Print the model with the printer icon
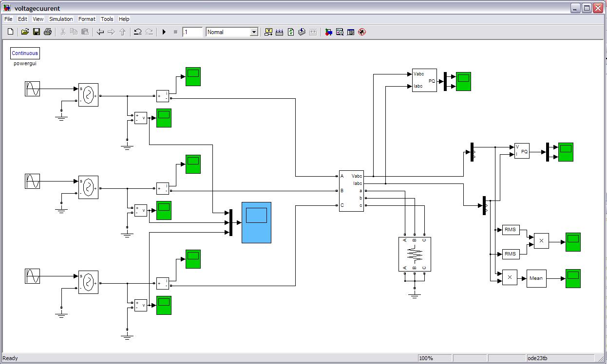607x364 pixels. point(48,32)
